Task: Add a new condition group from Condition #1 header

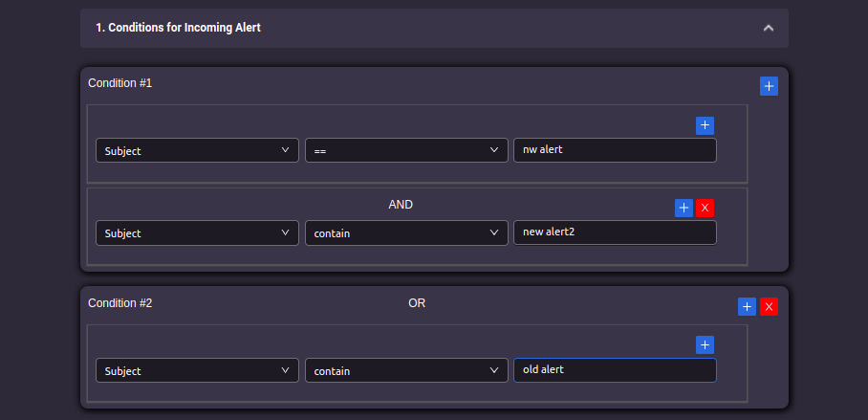Action: [769, 86]
